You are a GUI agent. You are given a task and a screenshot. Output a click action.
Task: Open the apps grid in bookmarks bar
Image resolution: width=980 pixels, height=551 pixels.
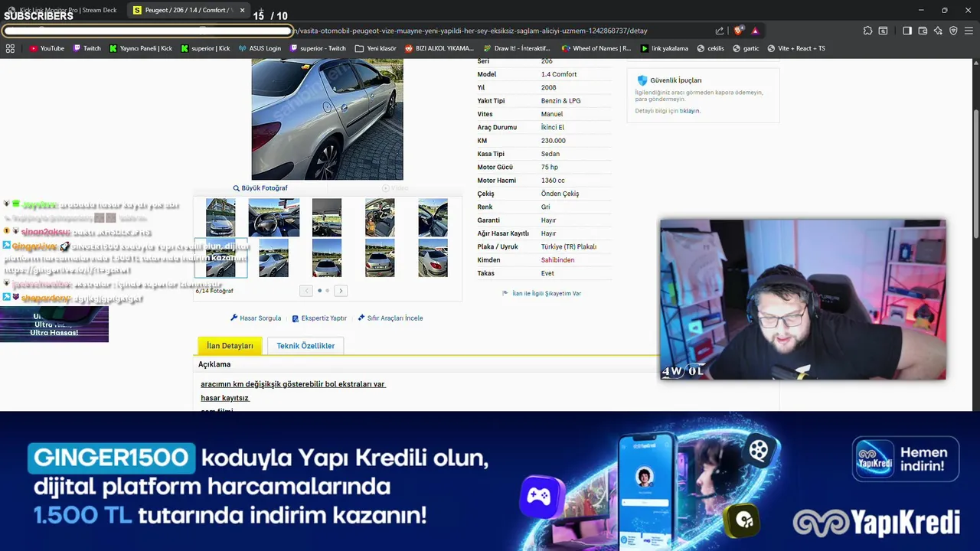(x=10, y=48)
